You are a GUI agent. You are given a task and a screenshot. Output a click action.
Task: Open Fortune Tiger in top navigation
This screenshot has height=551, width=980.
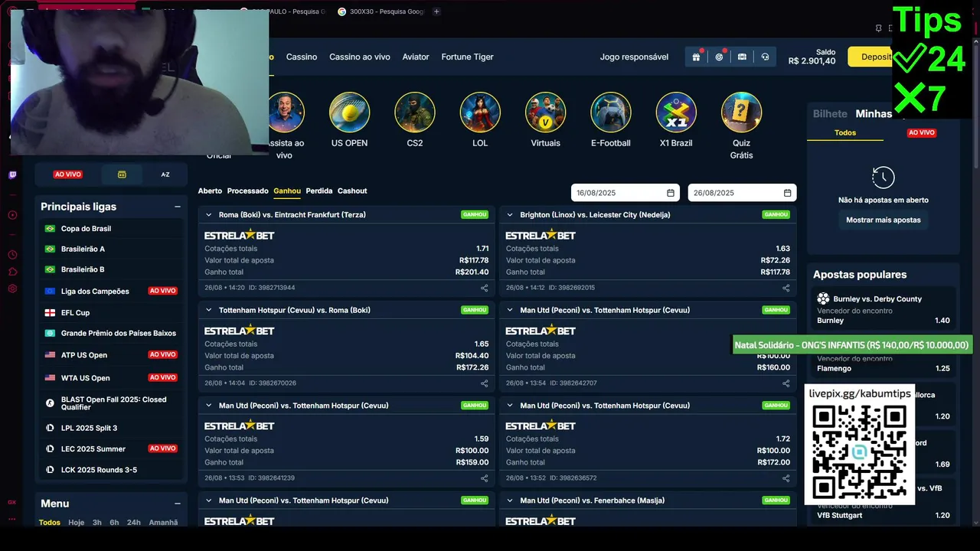click(x=467, y=57)
